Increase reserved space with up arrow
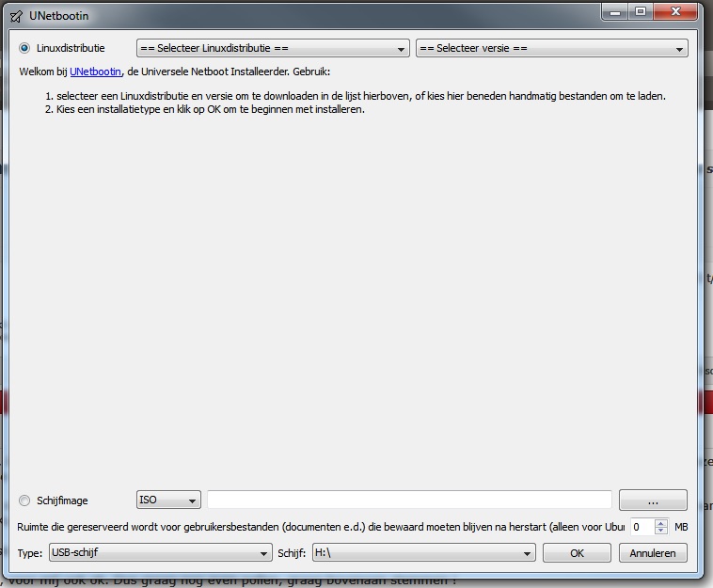The height and width of the screenshot is (588, 713). [x=660, y=523]
